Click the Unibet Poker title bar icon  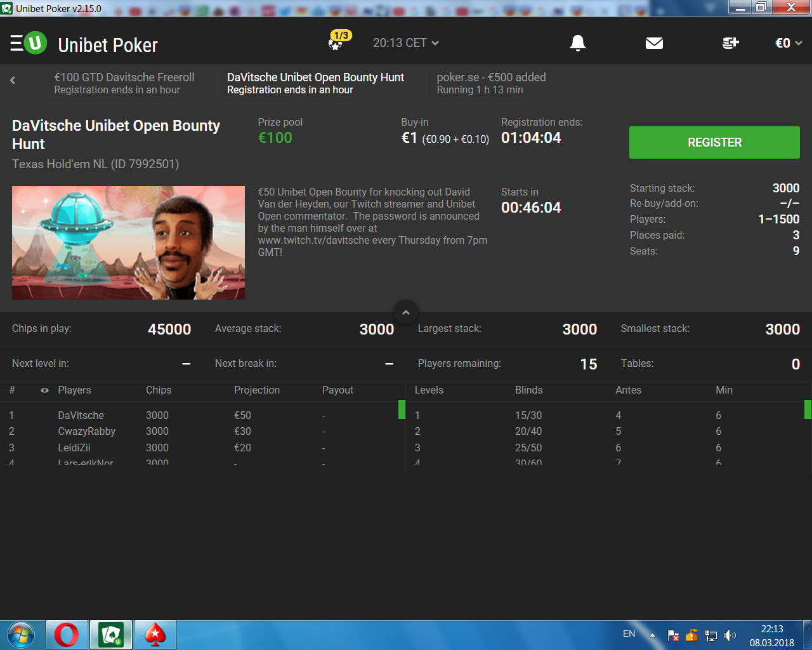(x=7, y=8)
